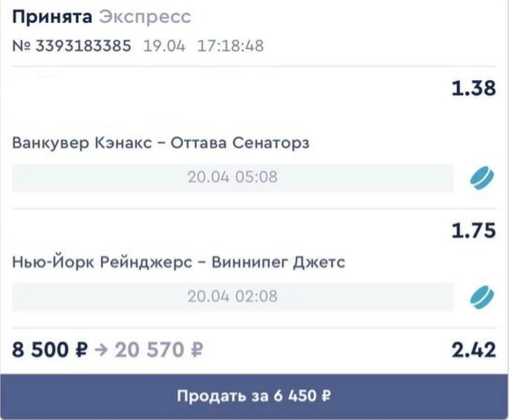Click the ruble sign after 20 570
Screen dimensions: 509x420
197,351
